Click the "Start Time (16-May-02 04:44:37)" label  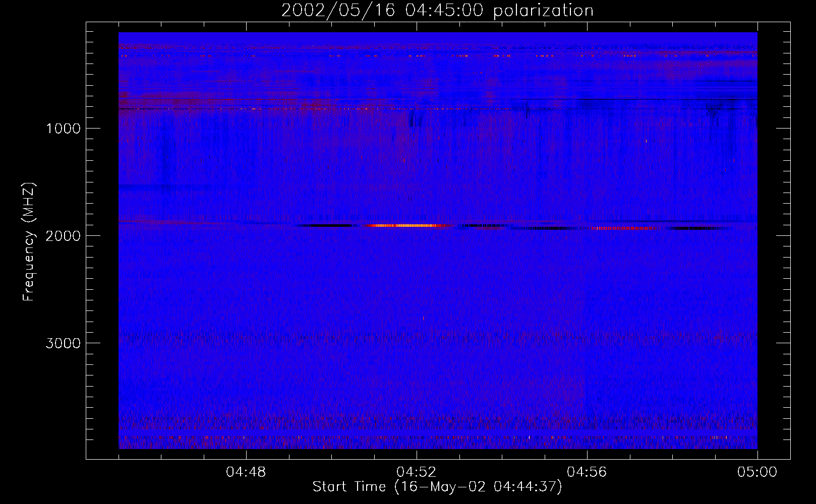point(437,487)
